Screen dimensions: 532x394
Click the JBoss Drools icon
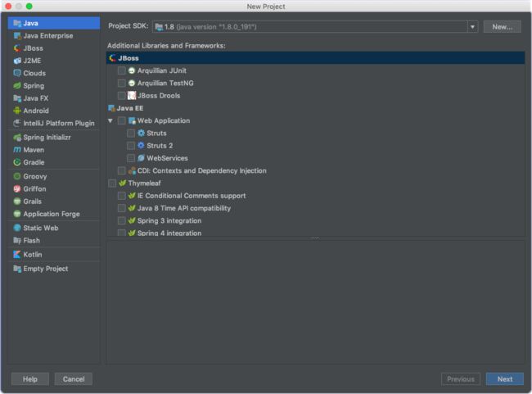click(x=132, y=96)
